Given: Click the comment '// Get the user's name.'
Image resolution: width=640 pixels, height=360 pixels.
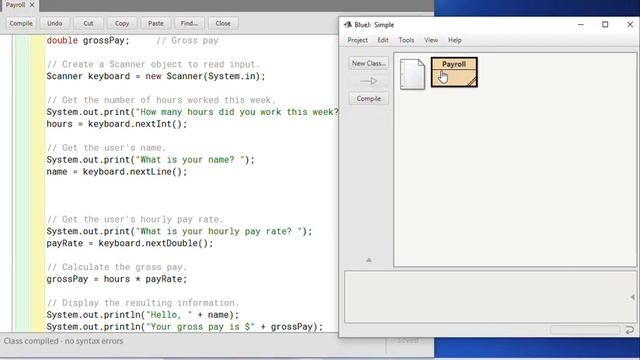Looking at the screenshot, I should tap(107, 148).
